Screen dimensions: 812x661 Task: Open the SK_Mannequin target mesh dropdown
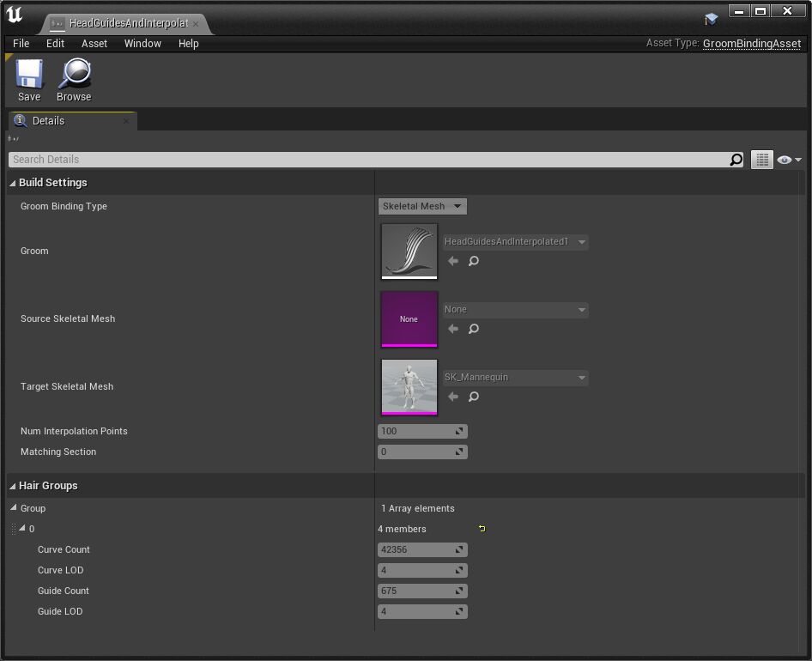tap(515, 378)
